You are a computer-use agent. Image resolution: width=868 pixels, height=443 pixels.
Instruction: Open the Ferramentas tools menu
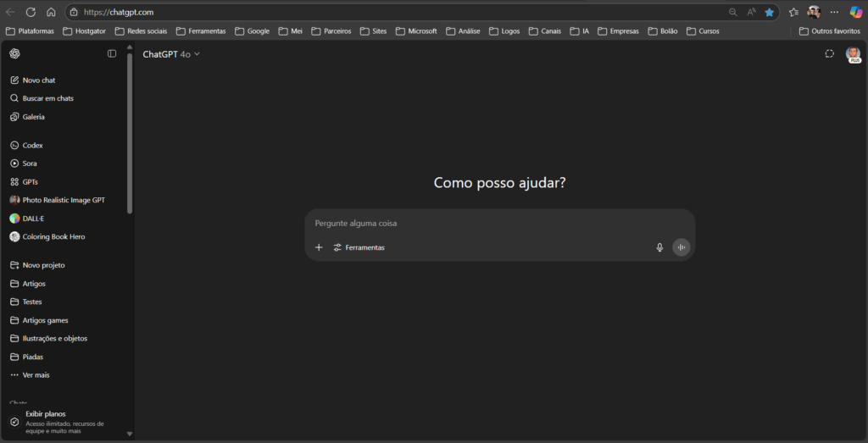click(x=359, y=247)
